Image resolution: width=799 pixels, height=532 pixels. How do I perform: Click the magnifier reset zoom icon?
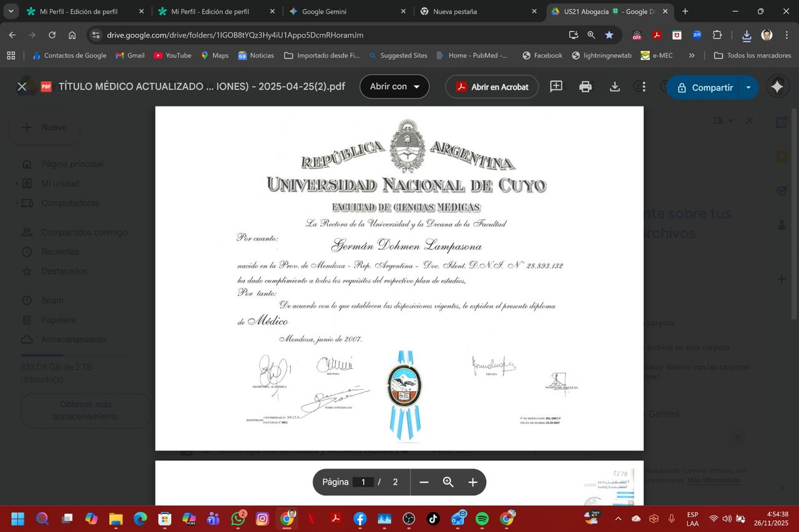click(x=448, y=482)
